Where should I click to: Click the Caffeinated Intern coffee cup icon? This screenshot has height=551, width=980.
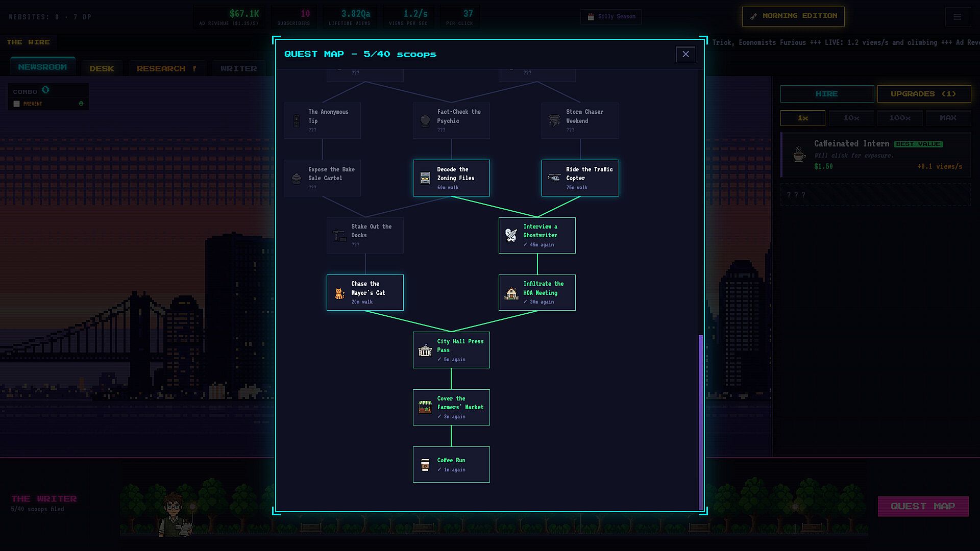[x=799, y=154]
